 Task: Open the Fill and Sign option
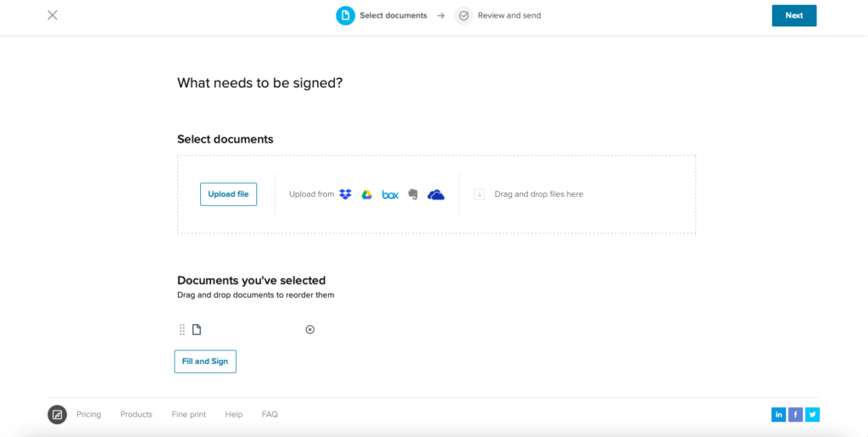[x=205, y=361]
